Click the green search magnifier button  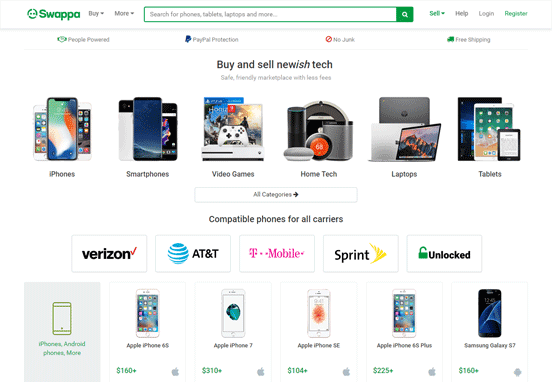[404, 14]
